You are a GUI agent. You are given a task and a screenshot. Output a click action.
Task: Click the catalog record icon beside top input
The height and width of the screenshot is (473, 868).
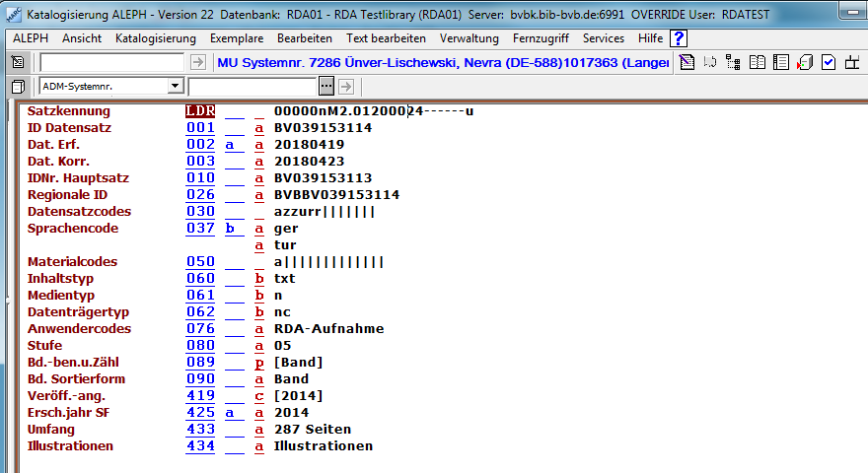(18, 62)
